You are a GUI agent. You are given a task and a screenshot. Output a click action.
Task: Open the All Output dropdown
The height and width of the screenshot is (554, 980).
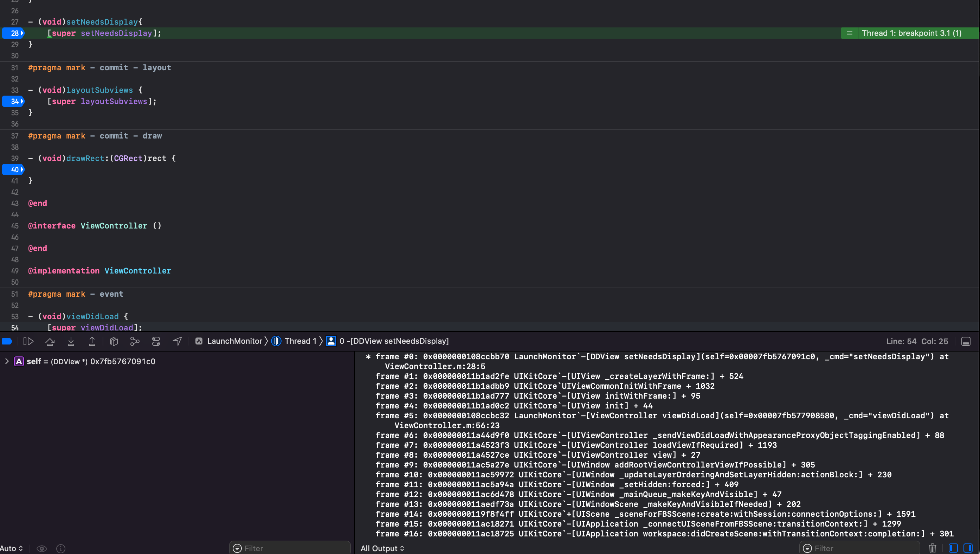(x=382, y=548)
